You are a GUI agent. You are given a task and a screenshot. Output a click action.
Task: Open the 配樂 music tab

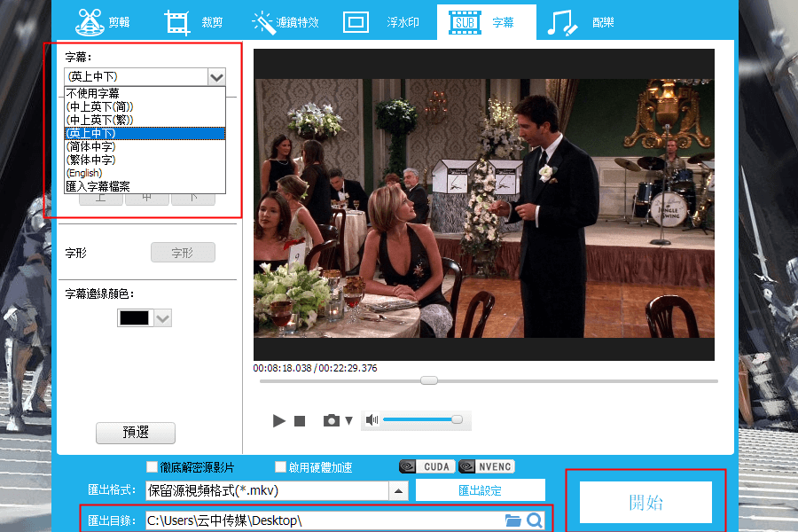[x=581, y=22]
